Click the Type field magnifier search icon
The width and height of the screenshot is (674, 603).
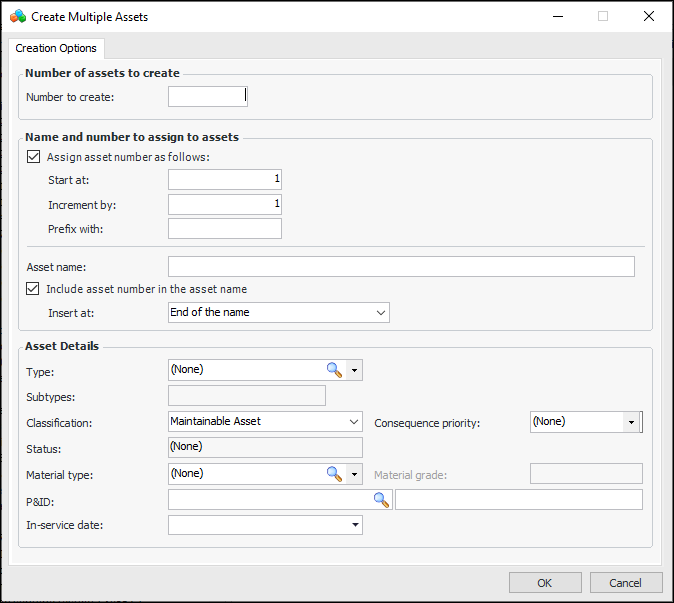coord(334,370)
